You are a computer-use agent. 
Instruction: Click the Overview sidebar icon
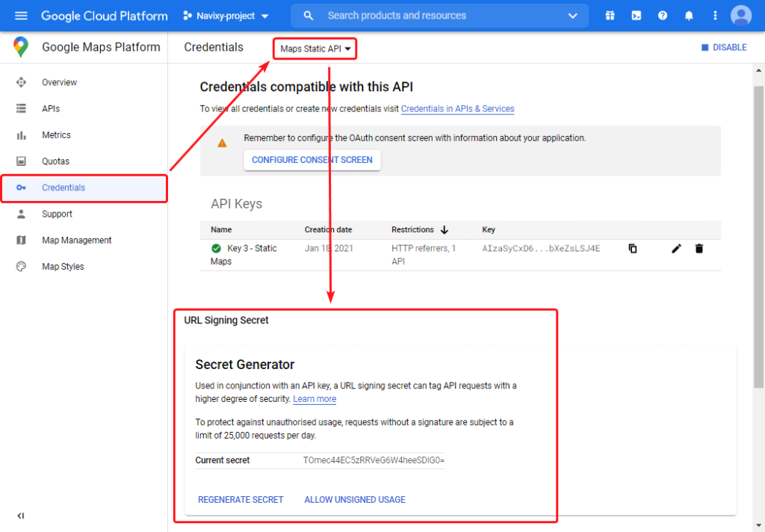point(21,82)
